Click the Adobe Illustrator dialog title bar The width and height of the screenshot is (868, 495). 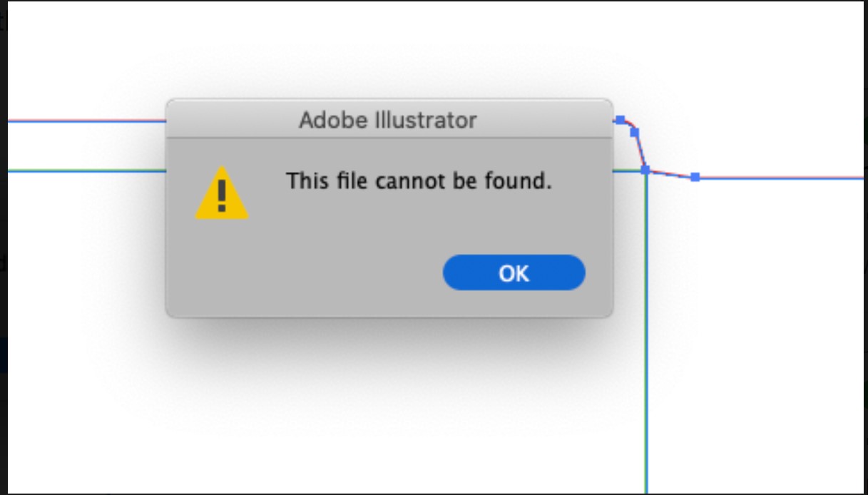click(x=388, y=119)
